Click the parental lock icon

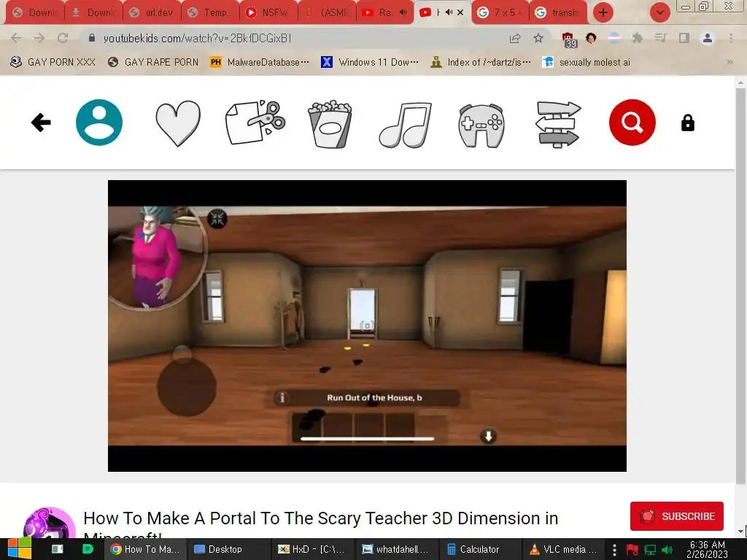click(687, 122)
